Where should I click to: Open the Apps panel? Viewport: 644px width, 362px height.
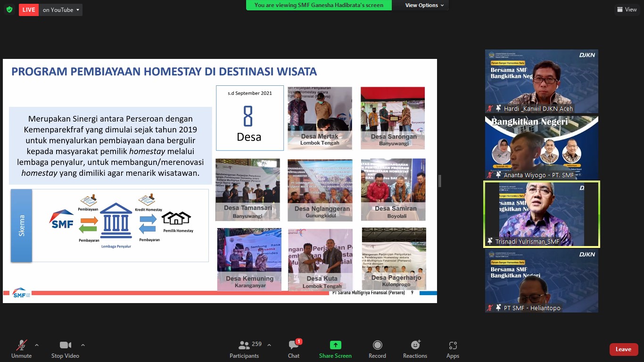pyautogui.click(x=453, y=349)
